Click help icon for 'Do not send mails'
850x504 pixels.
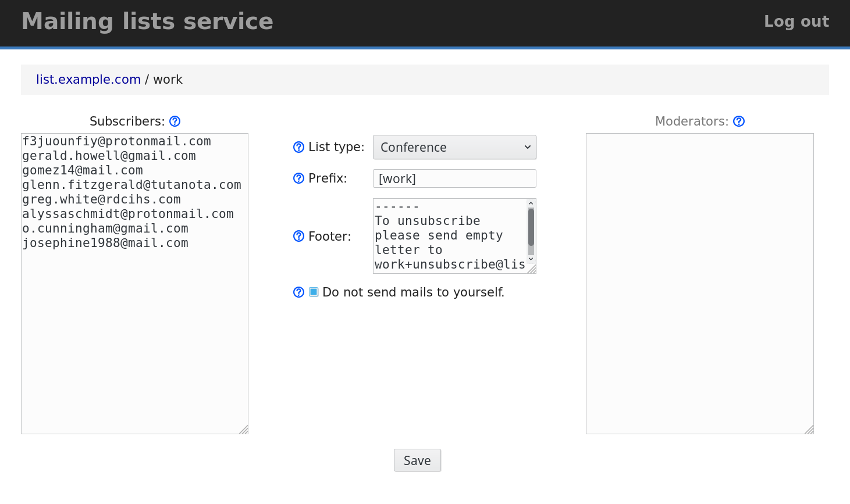[x=298, y=292]
